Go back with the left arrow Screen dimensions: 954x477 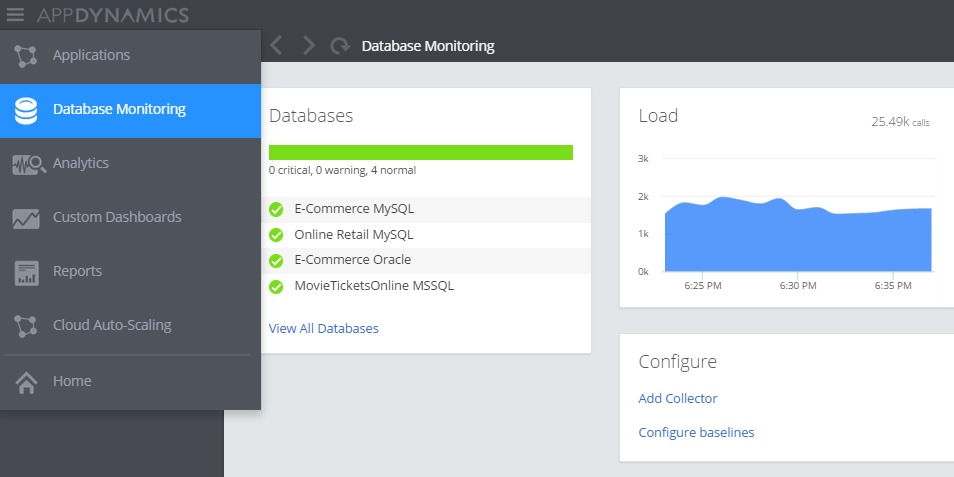[277, 46]
